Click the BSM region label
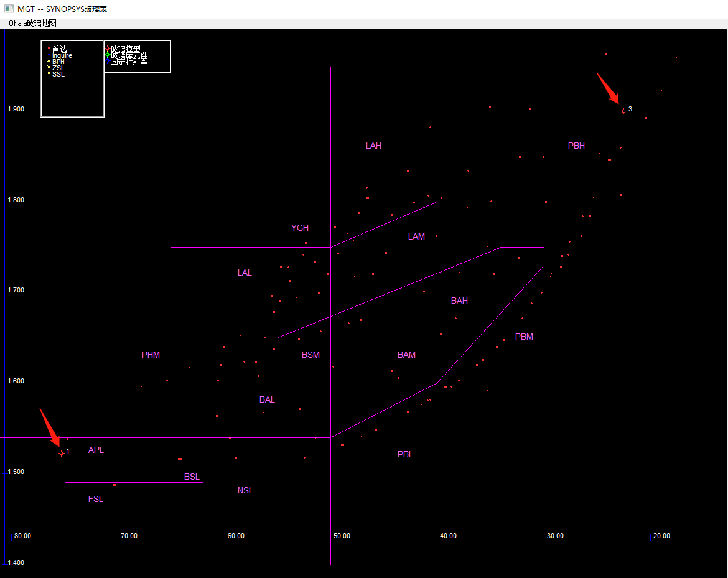The height and width of the screenshot is (578, 728). pyautogui.click(x=310, y=355)
